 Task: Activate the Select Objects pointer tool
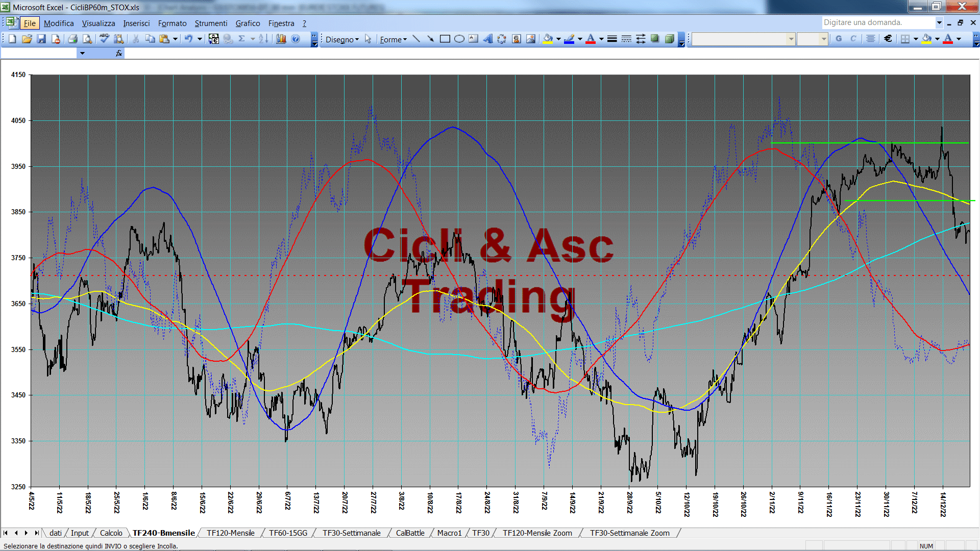[368, 39]
